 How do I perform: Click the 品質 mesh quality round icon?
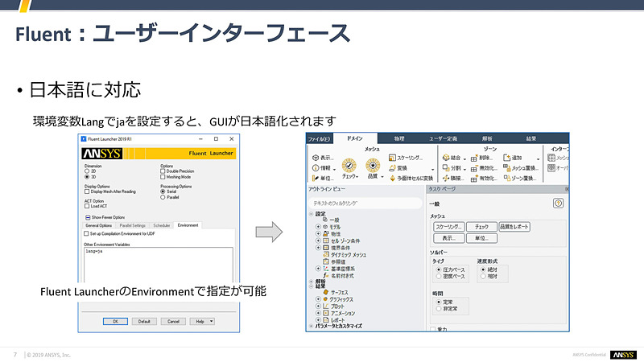(x=373, y=166)
